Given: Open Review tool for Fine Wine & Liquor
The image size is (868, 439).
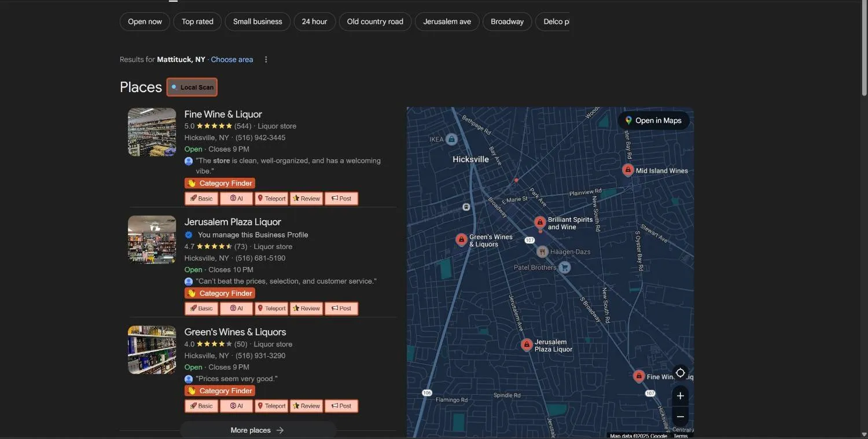Looking at the screenshot, I should click(x=306, y=199).
